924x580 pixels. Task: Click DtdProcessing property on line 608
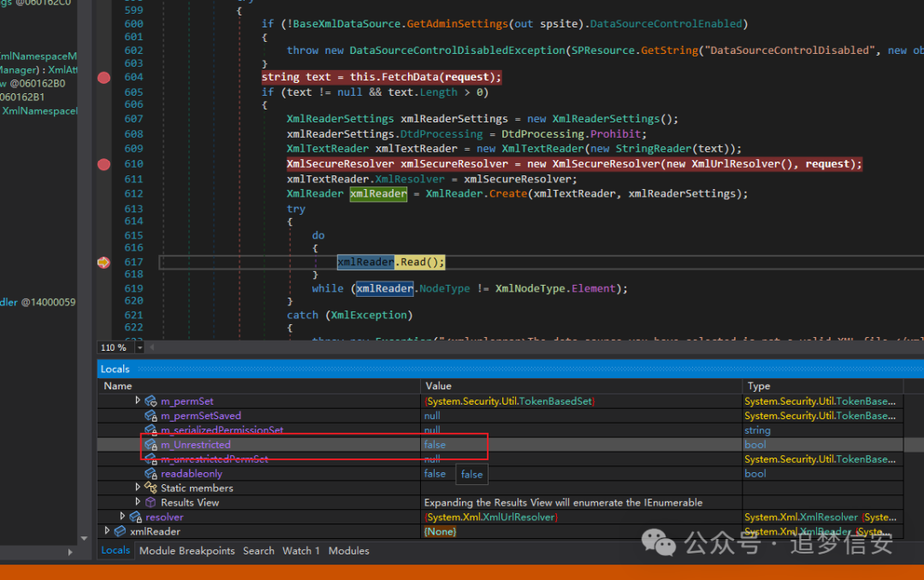coord(441,134)
